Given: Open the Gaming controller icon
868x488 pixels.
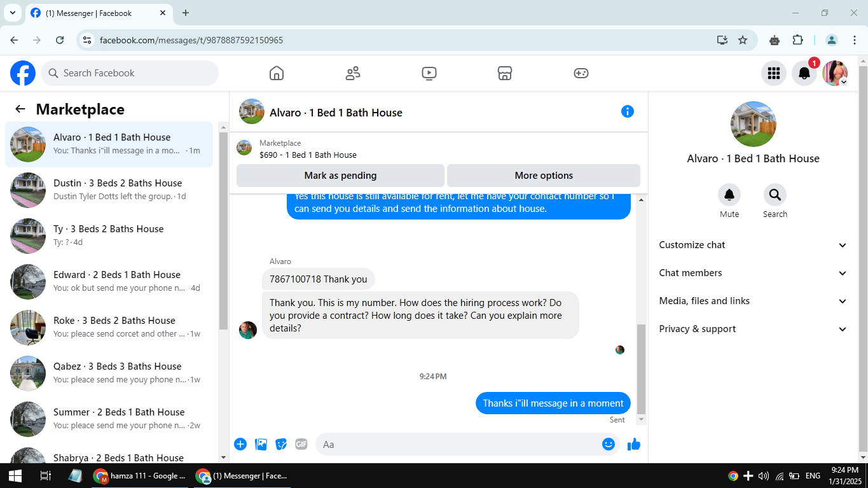Looking at the screenshot, I should (581, 73).
